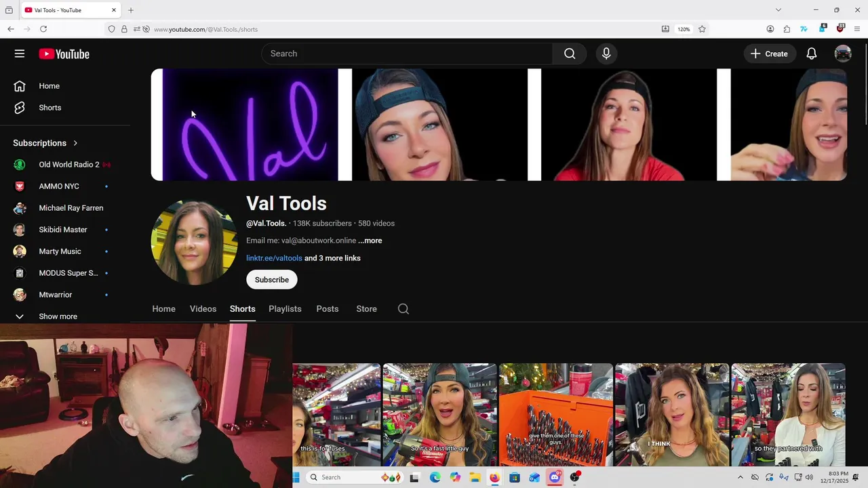The image size is (868, 488).
Task: Open the Create dropdown button
Action: (770, 54)
